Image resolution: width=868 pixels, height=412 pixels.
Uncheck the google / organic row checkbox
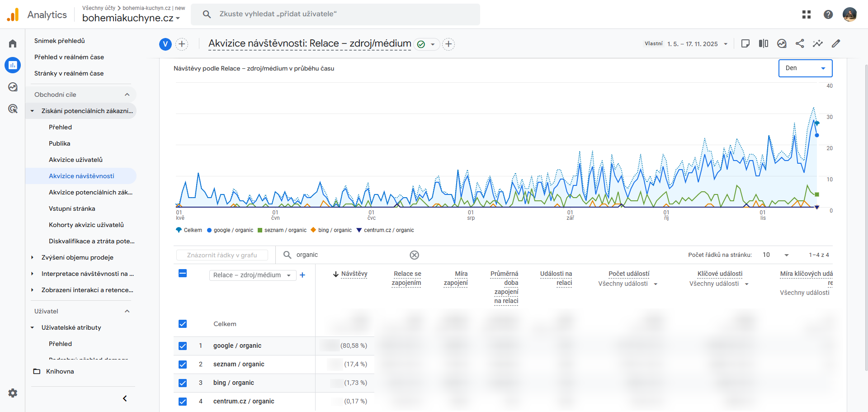pos(183,346)
